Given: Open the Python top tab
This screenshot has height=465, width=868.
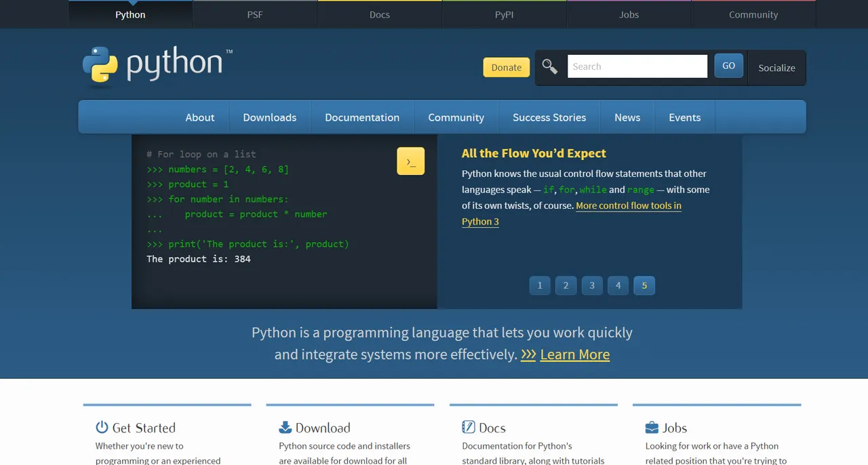Looking at the screenshot, I should pyautogui.click(x=130, y=14).
